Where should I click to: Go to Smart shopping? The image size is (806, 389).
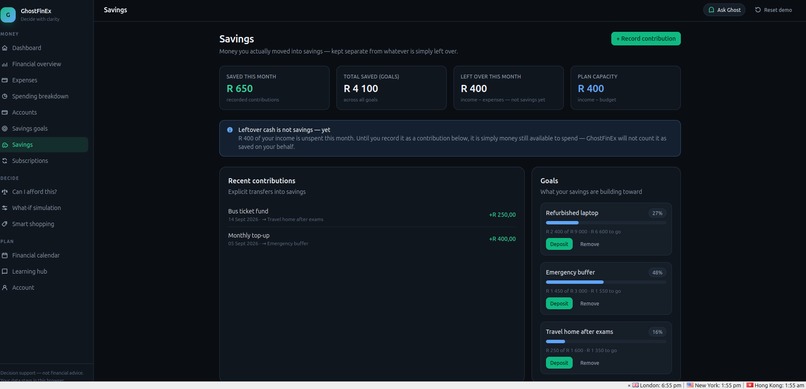pos(44,224)
